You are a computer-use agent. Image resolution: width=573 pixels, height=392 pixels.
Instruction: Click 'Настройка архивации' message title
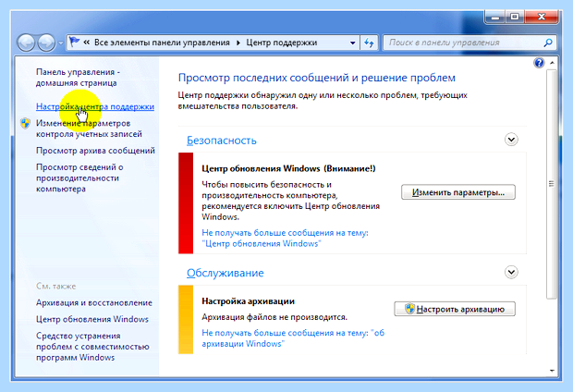pos(248,301)
